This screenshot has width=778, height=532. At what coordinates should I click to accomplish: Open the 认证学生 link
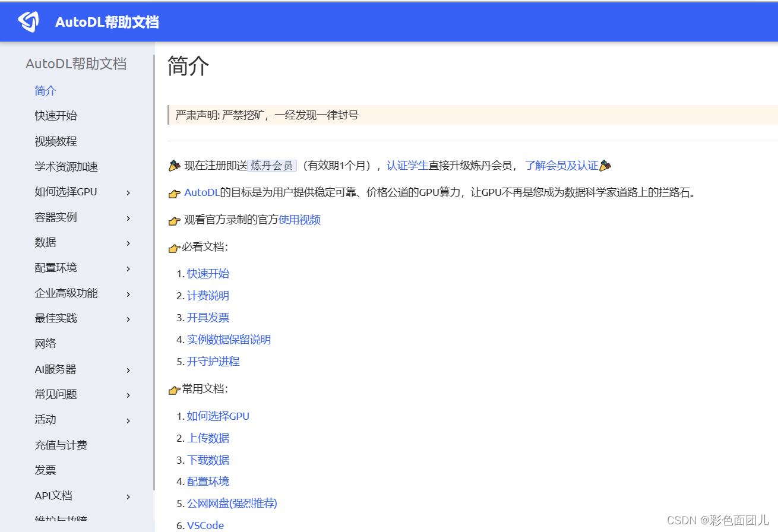407,166
